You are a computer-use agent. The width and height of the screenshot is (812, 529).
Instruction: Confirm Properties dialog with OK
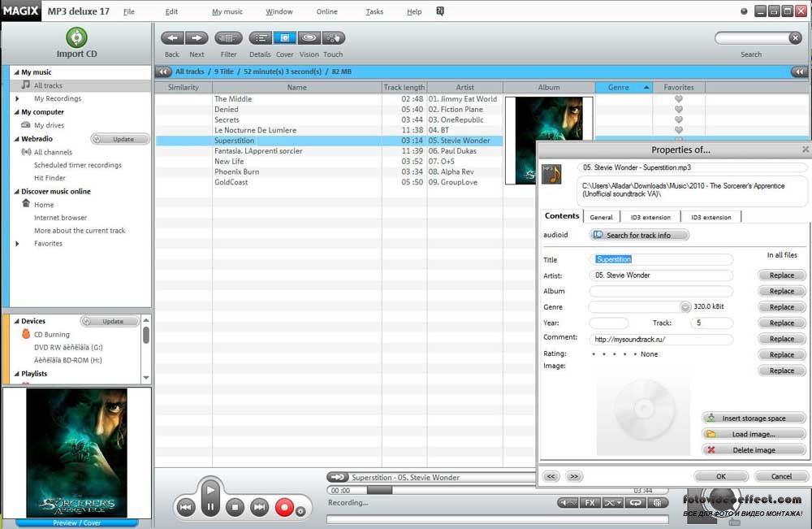[x=721, y=476]
